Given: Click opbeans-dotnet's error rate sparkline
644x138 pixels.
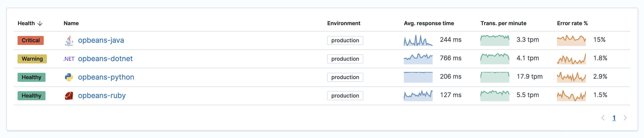Looking at the screenshot, I should tap(571, 59).
